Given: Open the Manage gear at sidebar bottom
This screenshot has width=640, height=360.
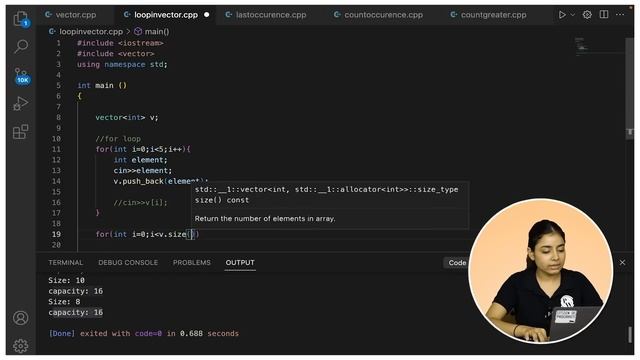Looking at the screenshot, I should pos(20,345).
